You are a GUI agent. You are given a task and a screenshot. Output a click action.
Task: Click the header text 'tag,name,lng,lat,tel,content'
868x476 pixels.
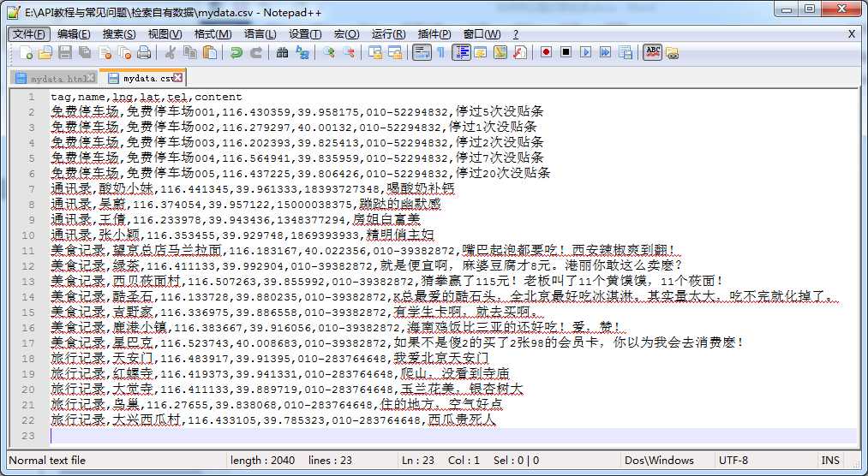tap(147, 97)
